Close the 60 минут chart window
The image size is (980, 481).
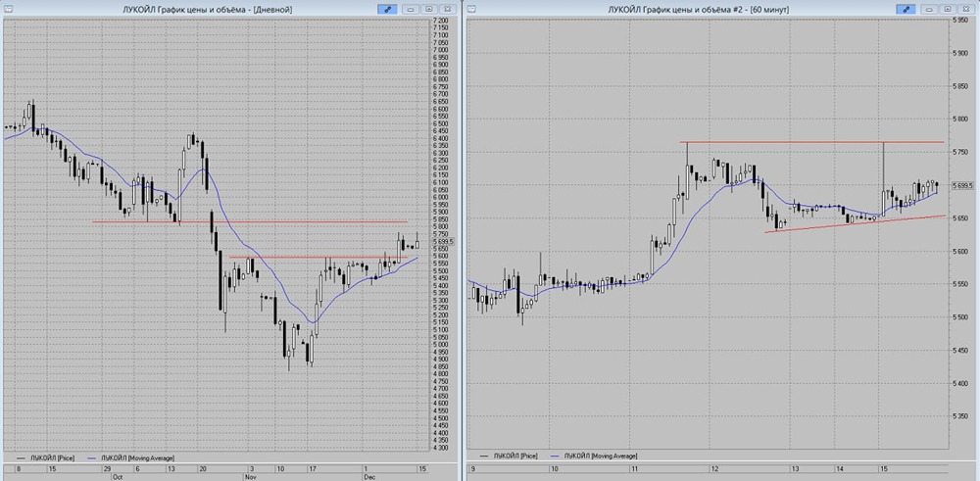[965, 9]
